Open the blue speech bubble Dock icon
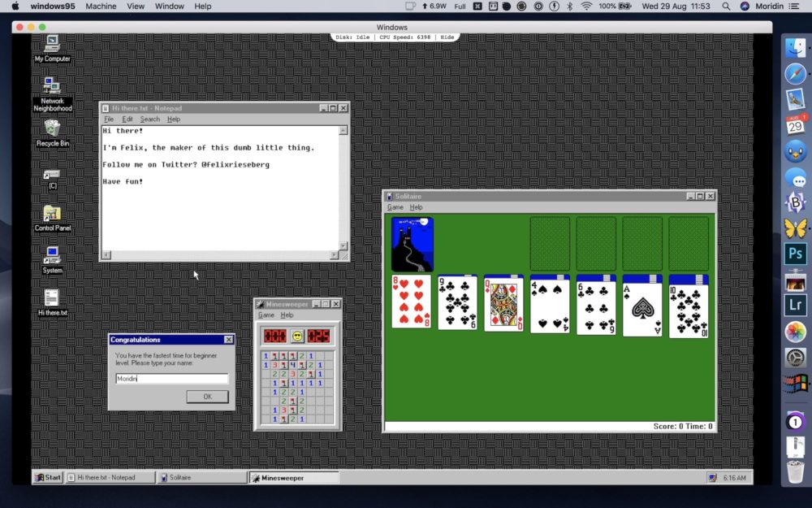This screenshot has width=812, height=508. point(796,177)
